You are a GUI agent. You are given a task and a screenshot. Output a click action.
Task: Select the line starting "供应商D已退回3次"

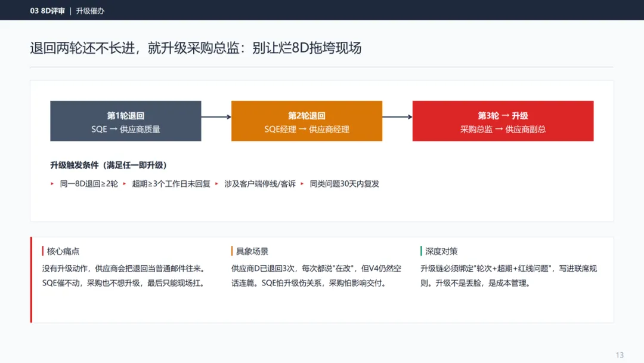click(x=316, y=269)
